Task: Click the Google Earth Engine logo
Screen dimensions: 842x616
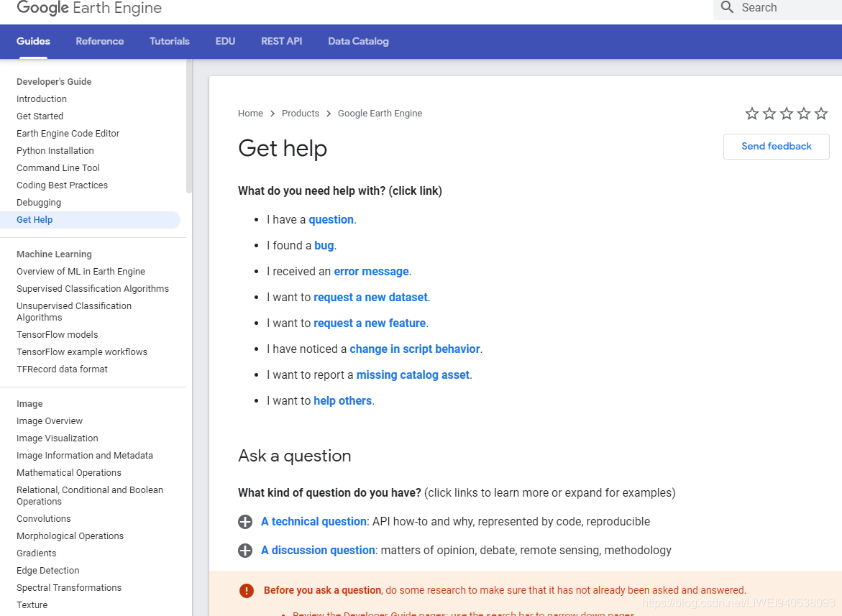Action: [x=89, y=8]
